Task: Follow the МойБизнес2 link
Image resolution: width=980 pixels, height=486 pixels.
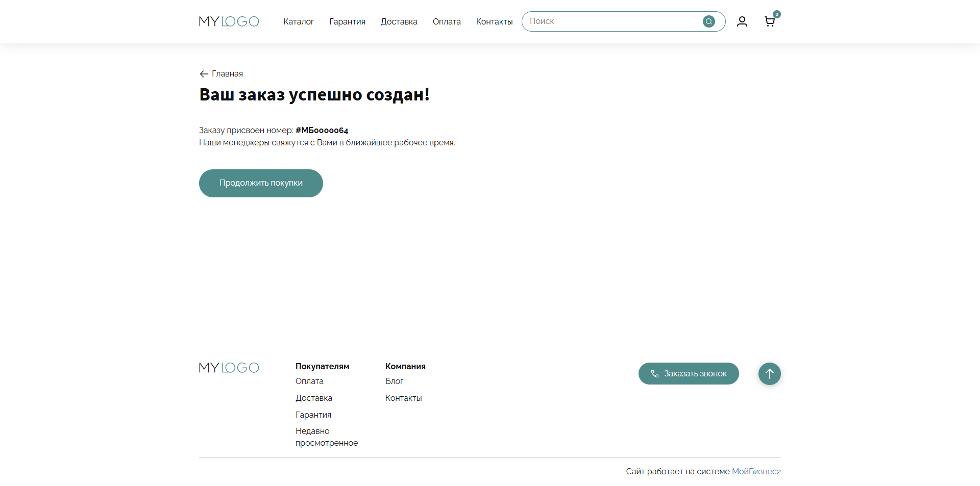Action: pos(756,471)
